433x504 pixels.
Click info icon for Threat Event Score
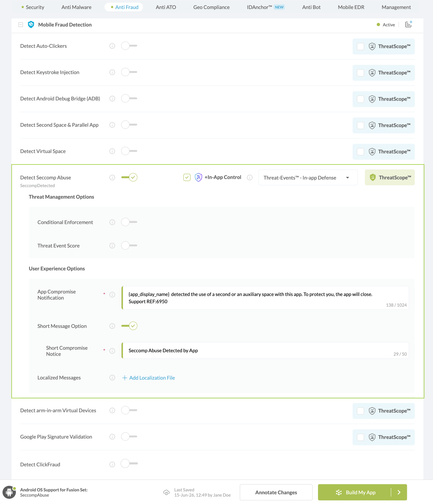(112, 245)
